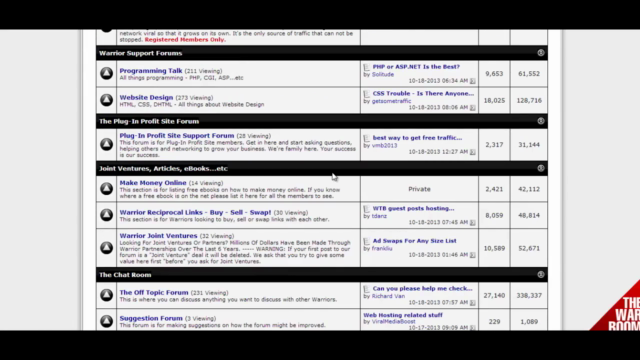Screen dimensions: 640x360
Task: Open the Make Money Online forum
Action: (x=153, y=183)
